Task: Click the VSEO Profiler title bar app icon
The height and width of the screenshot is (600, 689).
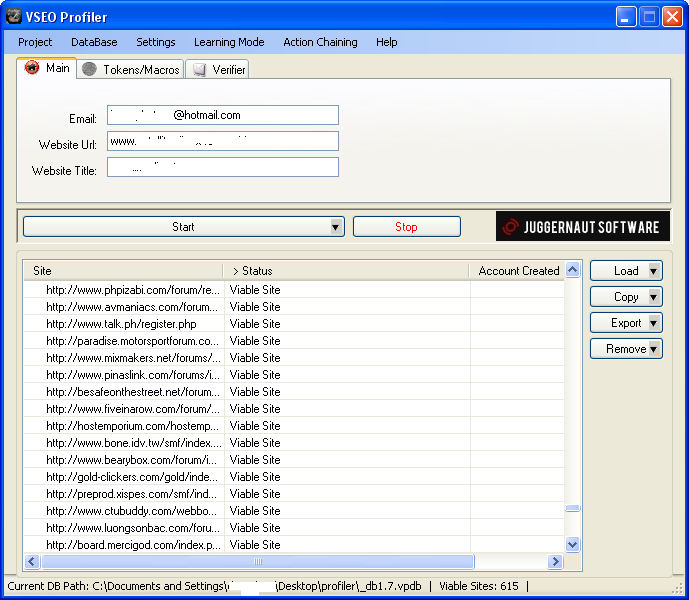Action: 14,16
